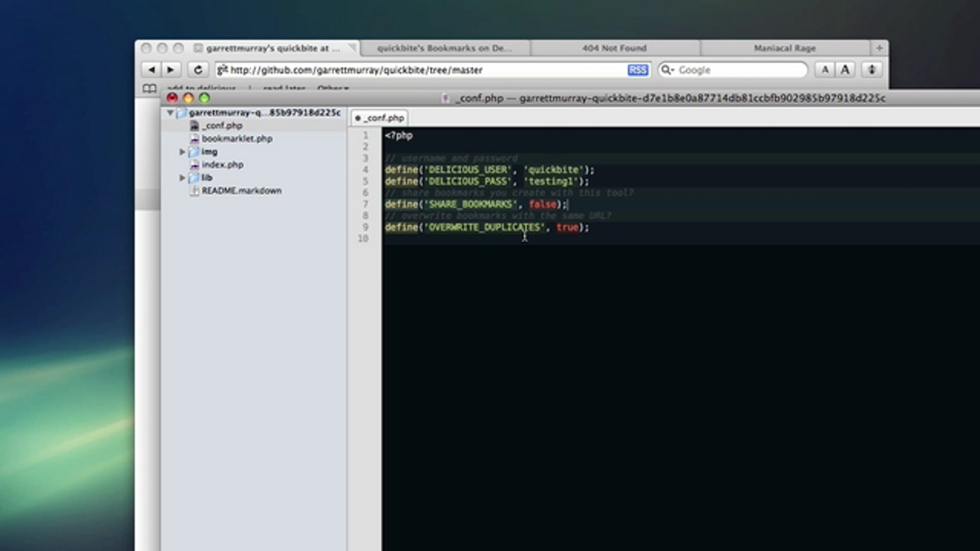Click the bookmarks book icon
This screenshot has width=980, height=551.
point(149,88)
